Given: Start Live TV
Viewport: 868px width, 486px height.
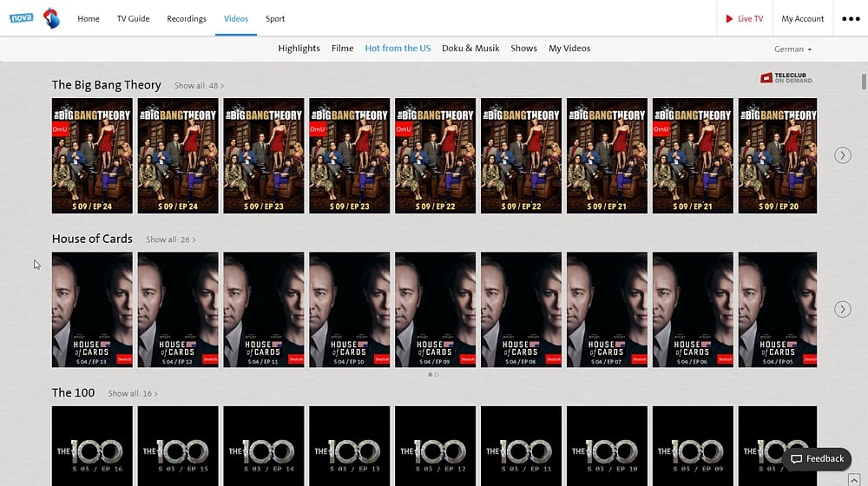Looking at the screenshot, I should coord(745,19).
